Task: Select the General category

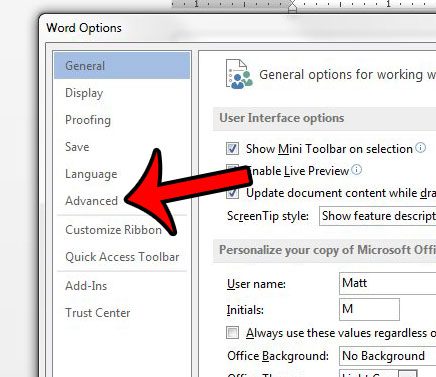Action: (122, 66)
